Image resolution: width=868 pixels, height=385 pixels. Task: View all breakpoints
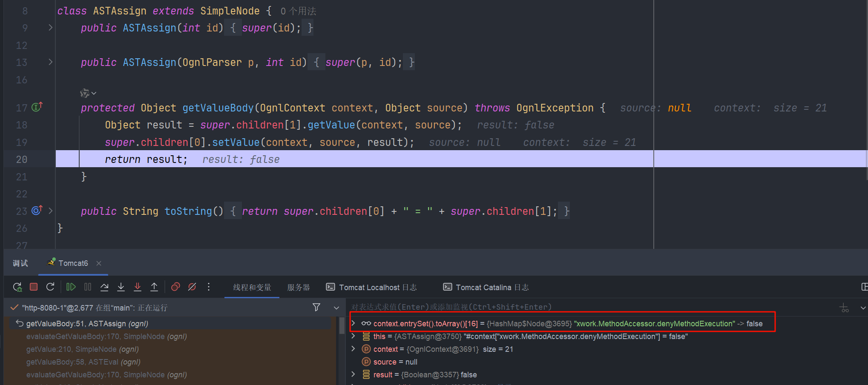pyautogui.click(x=175, y=287)
